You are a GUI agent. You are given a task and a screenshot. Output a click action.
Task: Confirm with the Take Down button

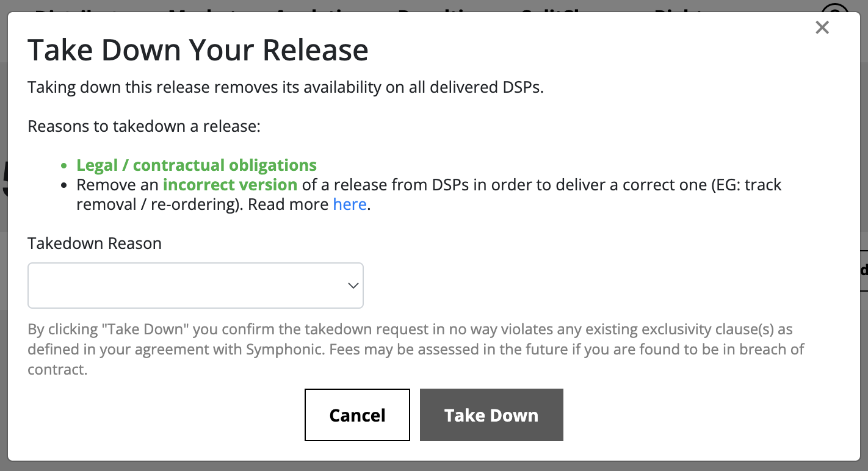491,415
